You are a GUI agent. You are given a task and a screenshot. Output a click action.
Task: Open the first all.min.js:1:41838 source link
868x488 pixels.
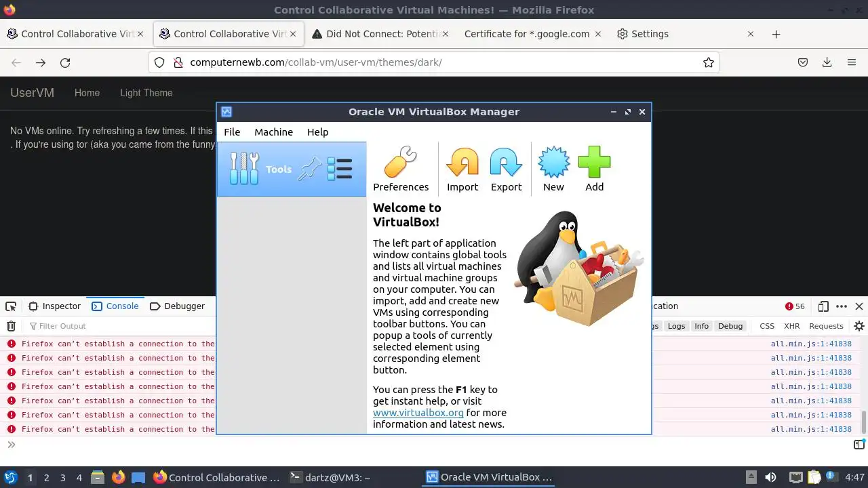point(811,344)
